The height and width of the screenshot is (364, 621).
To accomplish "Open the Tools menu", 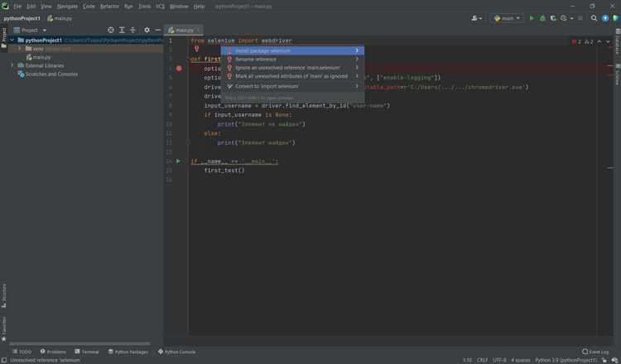I will point(144,7).
